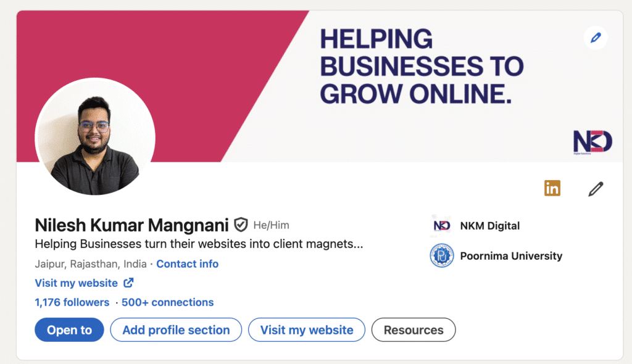The image size is (632, 364).
Task: Click the verification shield next to the name
Action: pyautogui.click(x=240, y=225)
